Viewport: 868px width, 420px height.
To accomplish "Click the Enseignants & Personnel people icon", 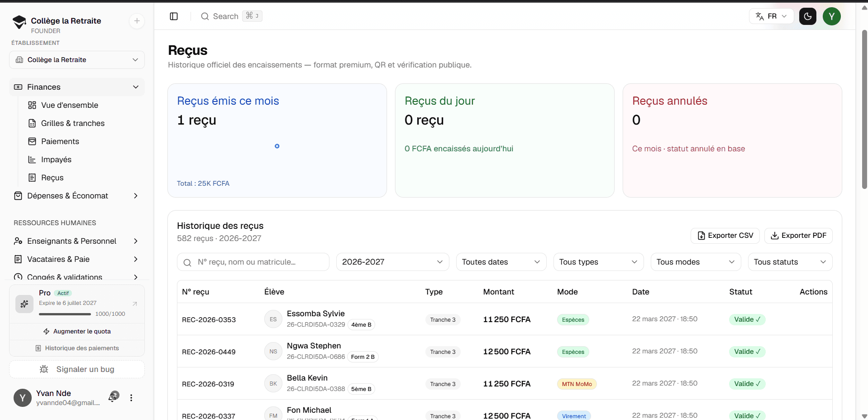I will [x=18, y=241].
